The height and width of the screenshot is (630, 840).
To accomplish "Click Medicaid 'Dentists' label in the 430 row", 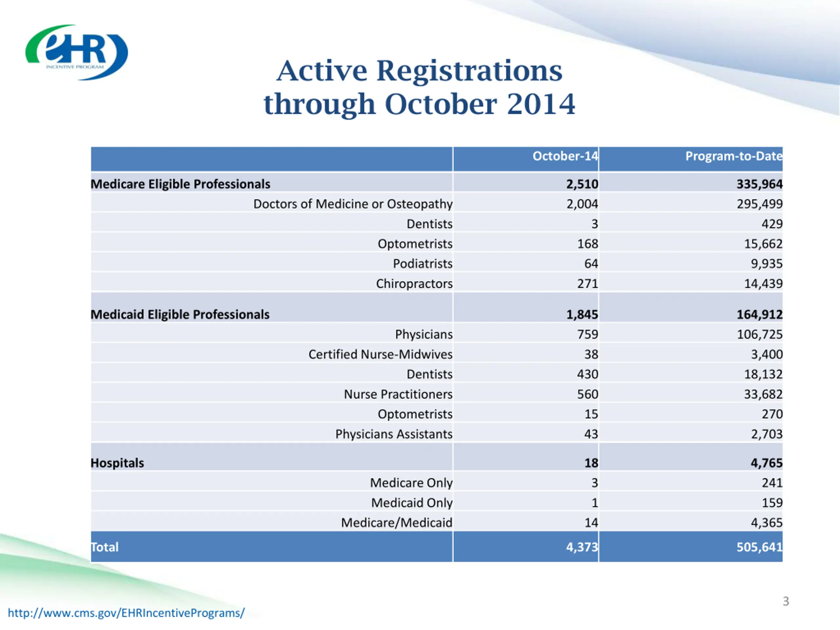I will coord(430,374).
